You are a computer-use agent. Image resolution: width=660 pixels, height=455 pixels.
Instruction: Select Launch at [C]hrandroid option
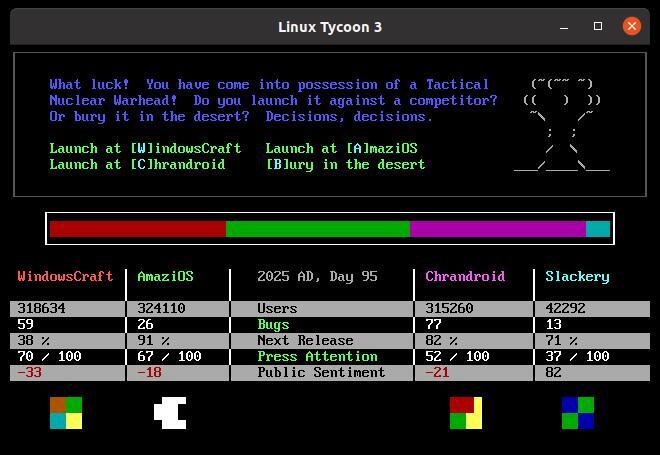tap(137, 164)
